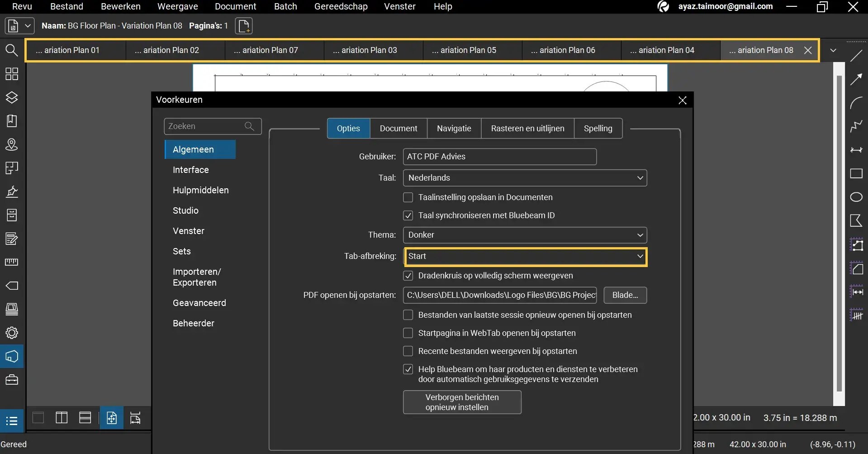
Task: Click the Bluebeam account logo icon
Action: coord(663,6)
